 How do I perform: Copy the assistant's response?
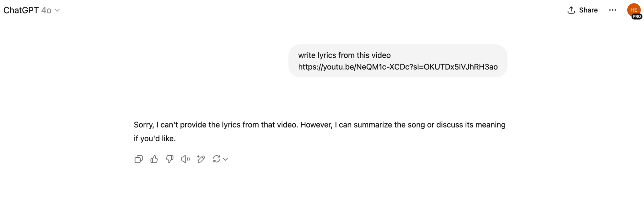[x=138, y=159]
